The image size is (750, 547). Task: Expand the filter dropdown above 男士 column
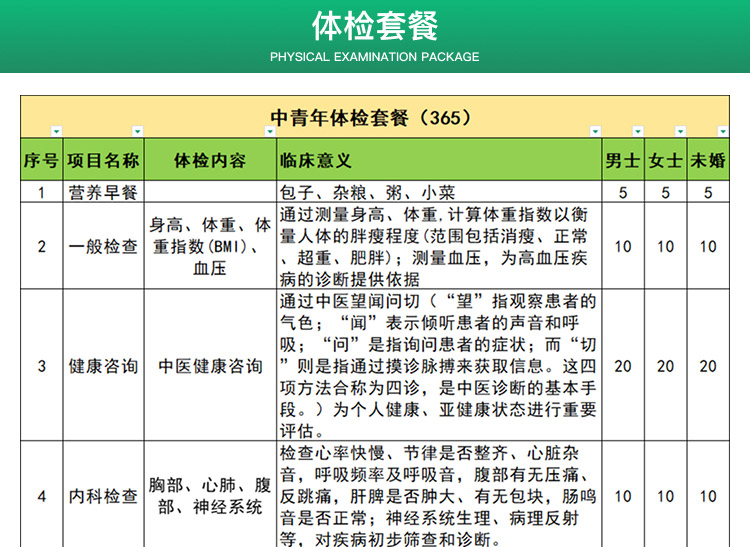click(637, 132)
